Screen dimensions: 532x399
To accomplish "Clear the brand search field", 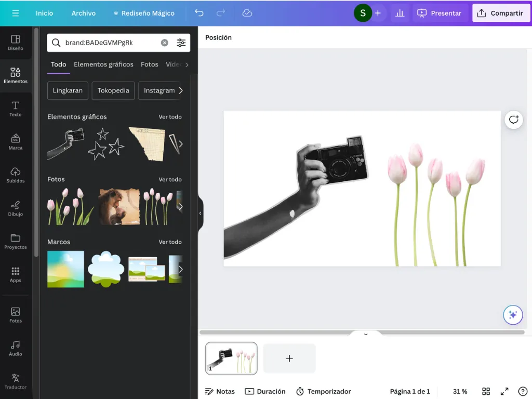I will click(165, 43).
